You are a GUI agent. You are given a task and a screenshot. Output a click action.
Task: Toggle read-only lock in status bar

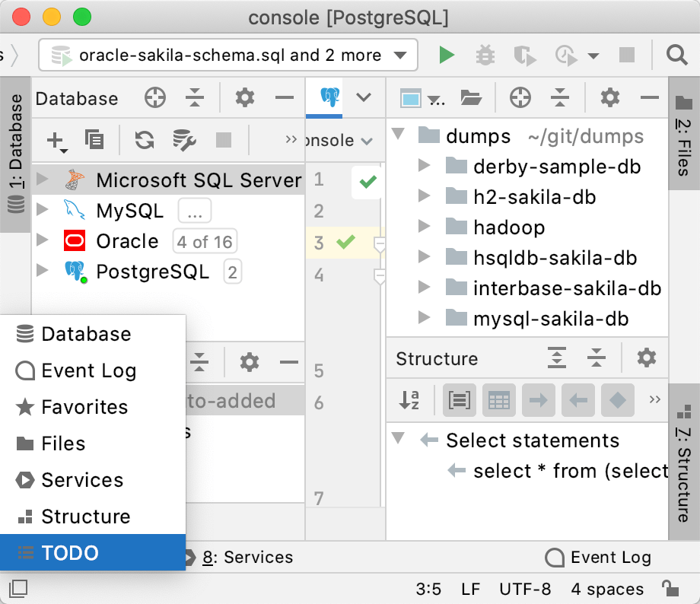point(670,589)
